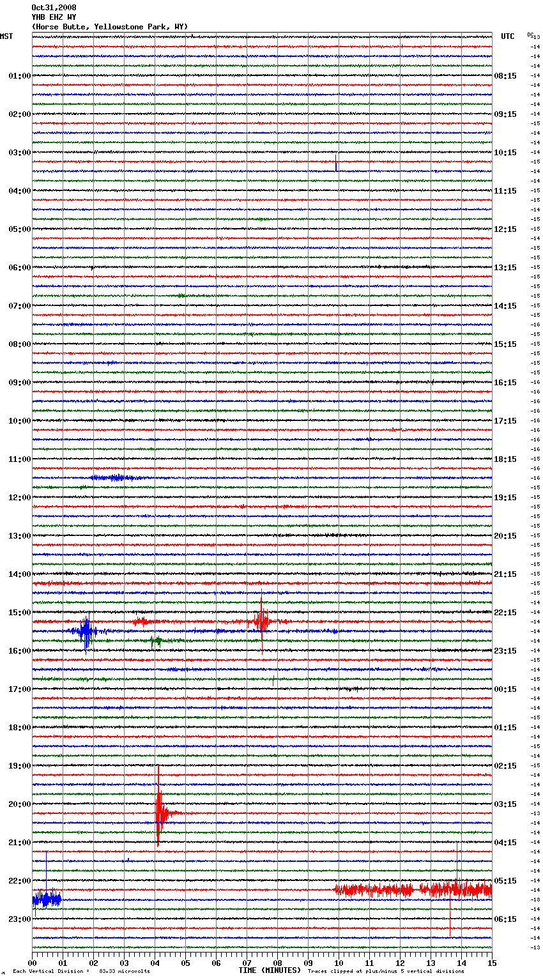Screen dimensions: 543x980
Task: Click the UTC hour label '22:15'
Action: [x=505, y=613]
